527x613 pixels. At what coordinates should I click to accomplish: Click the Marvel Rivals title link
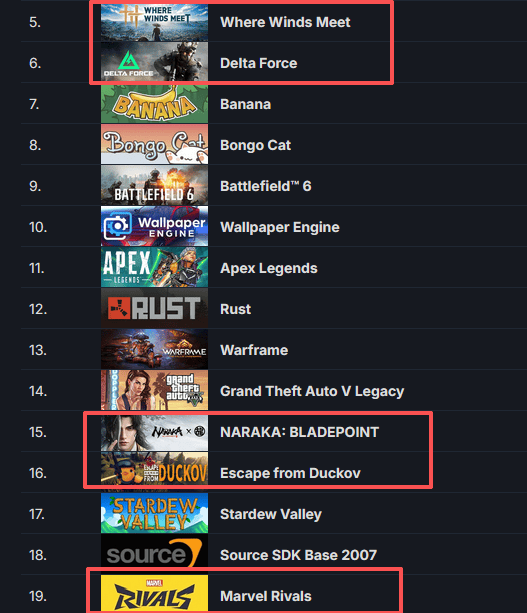click(x=266, y=596)
